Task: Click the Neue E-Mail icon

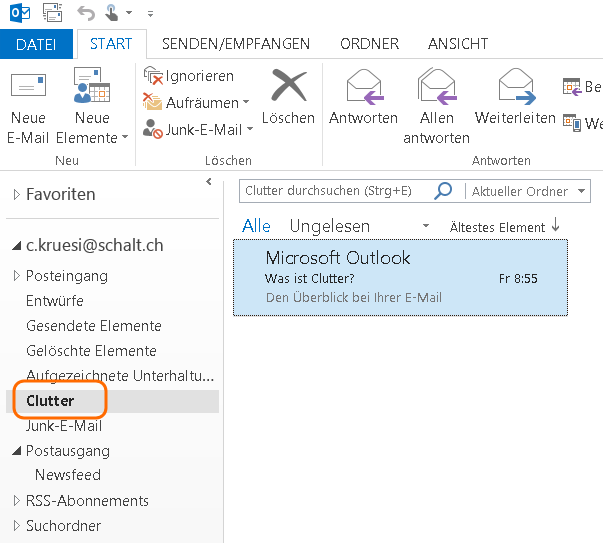Action: pyautogui.click(x=28, y=88)
